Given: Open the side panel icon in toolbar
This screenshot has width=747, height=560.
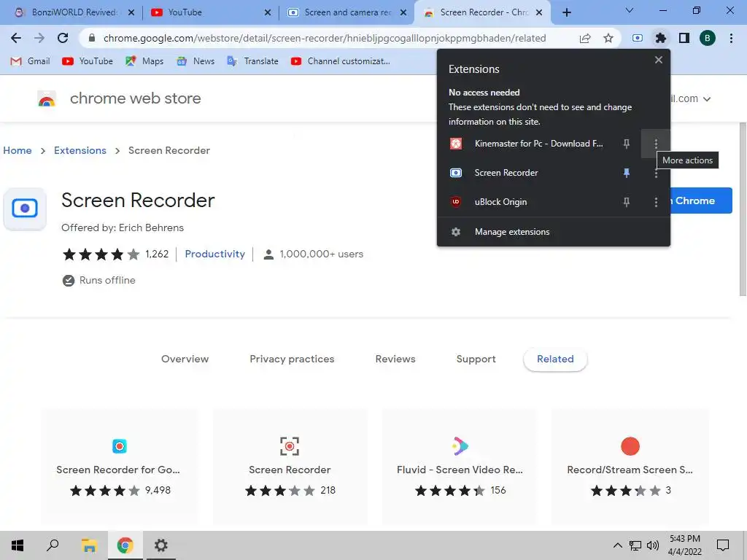Looking at the screenshot, I should pyautogui.click(x=684, y=38).
